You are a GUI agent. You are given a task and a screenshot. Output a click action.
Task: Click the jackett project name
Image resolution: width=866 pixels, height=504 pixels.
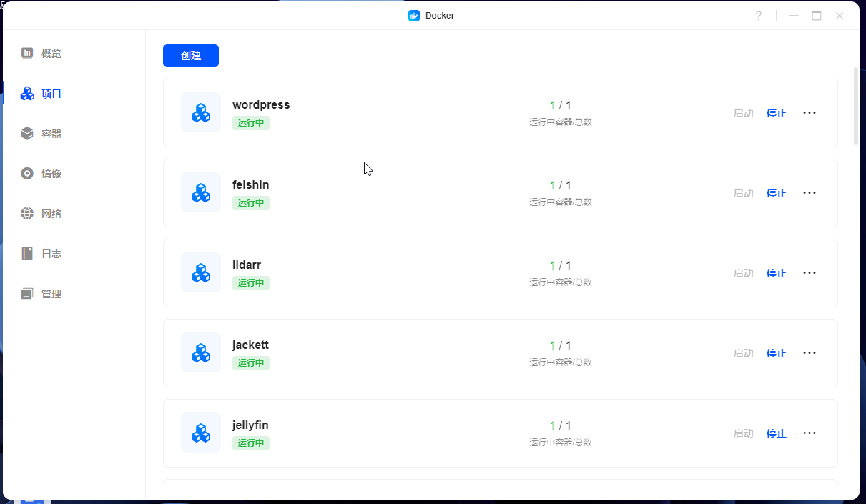(x=250, y=345)
